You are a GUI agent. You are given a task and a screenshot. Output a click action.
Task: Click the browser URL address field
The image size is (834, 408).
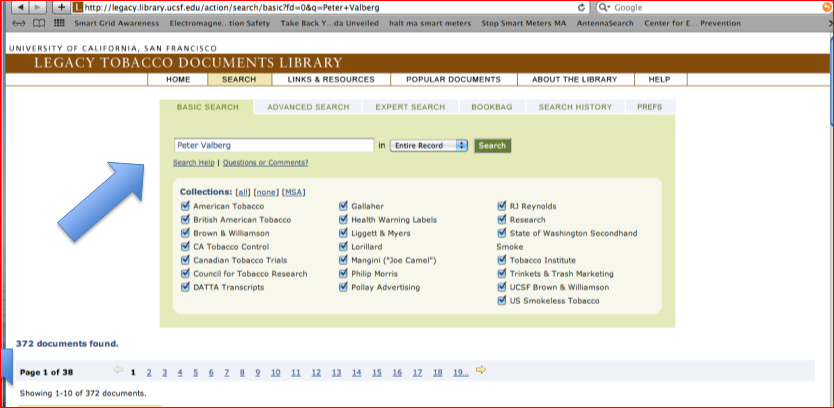[330, 7]
